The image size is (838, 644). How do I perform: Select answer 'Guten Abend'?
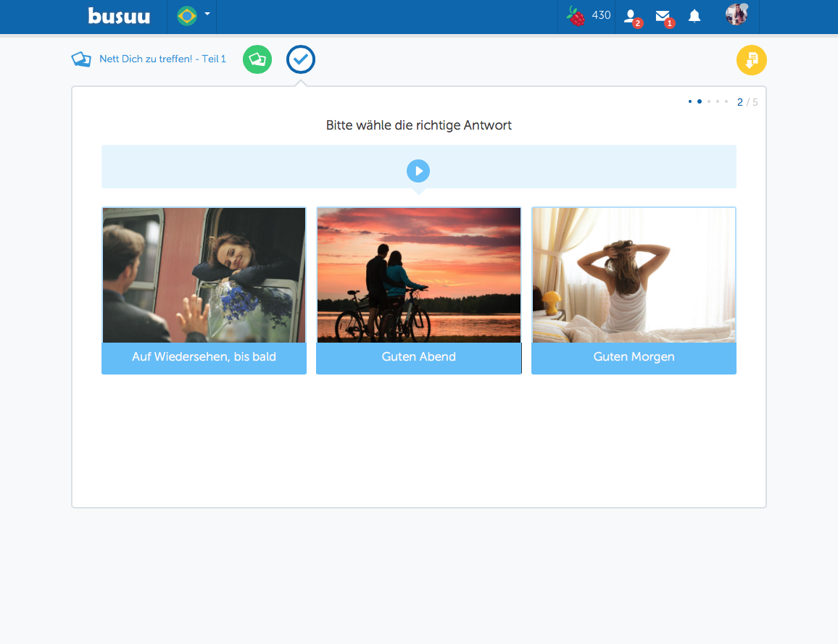click(x=419, y=358)
